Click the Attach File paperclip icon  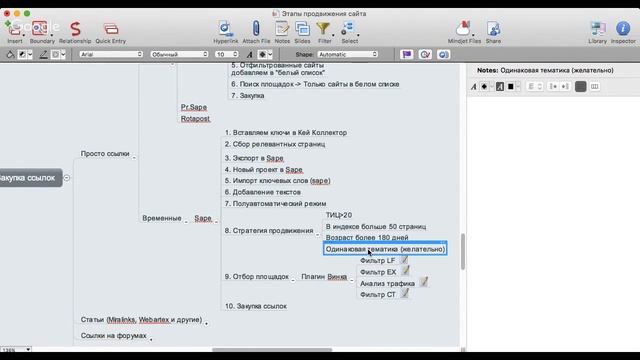pyautogui.click(x=256, y=29)
